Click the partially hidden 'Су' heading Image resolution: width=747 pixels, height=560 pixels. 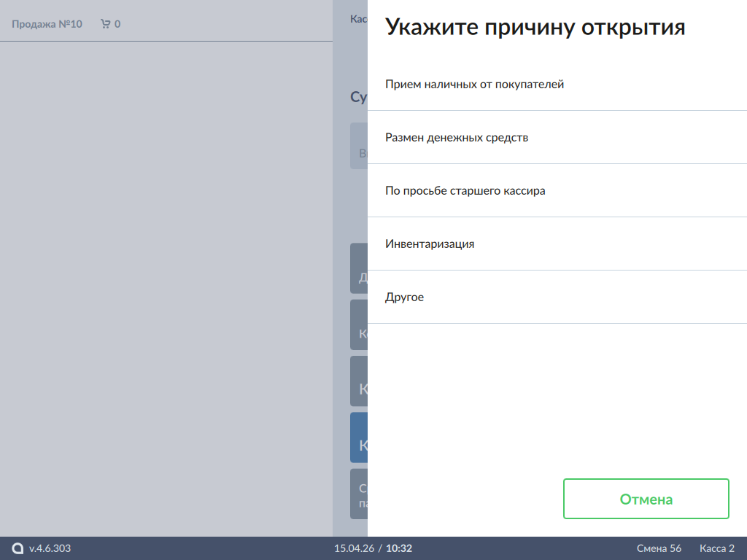pyautogui.click(x=358, y=98)
